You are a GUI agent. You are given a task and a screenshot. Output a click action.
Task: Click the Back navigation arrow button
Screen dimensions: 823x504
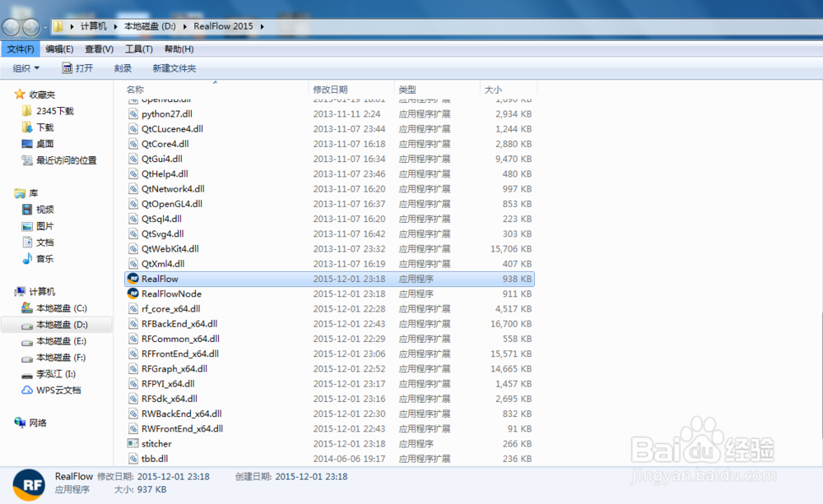(x=11, y=27)
